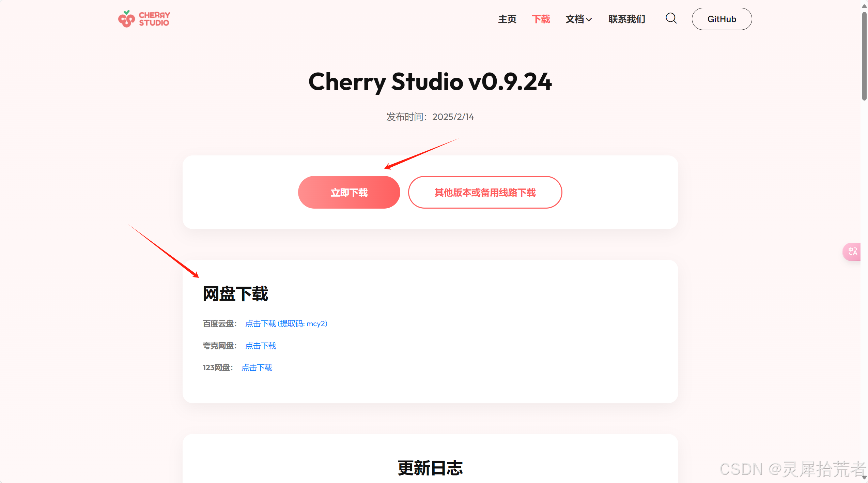Go to the 主页 menu item
The height and width of the screenshot is (483, 868).
507,19
